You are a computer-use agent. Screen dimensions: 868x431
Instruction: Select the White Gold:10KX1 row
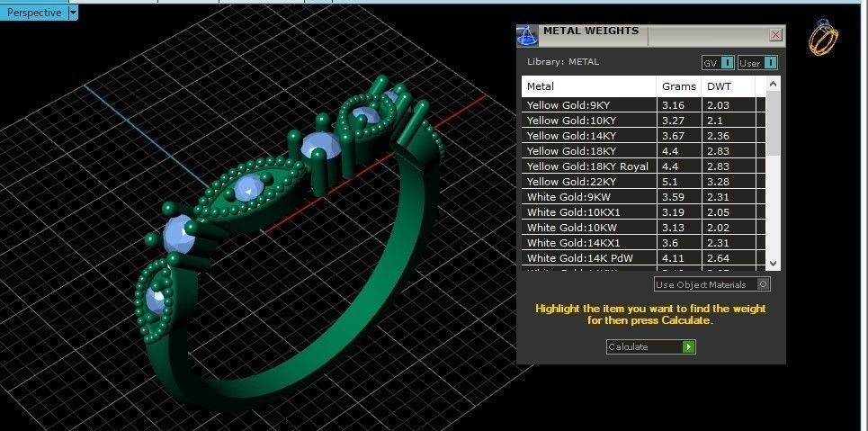point(643,212)
